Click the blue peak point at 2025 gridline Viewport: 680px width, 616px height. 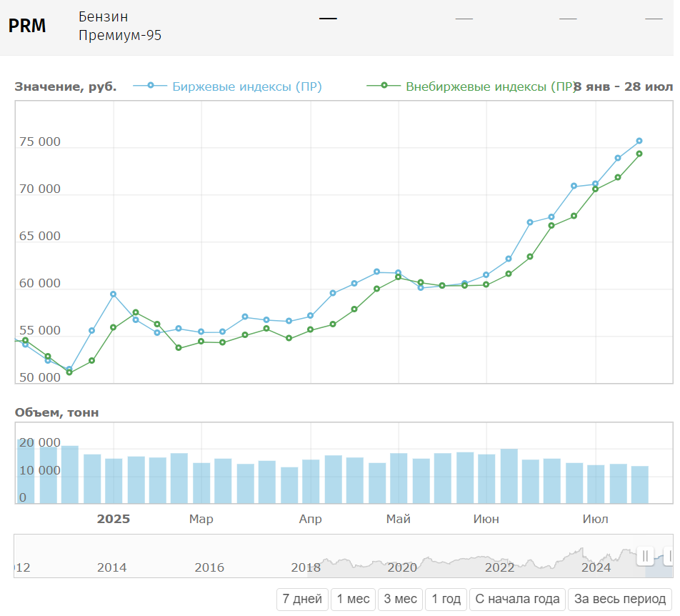coord(113,294)
